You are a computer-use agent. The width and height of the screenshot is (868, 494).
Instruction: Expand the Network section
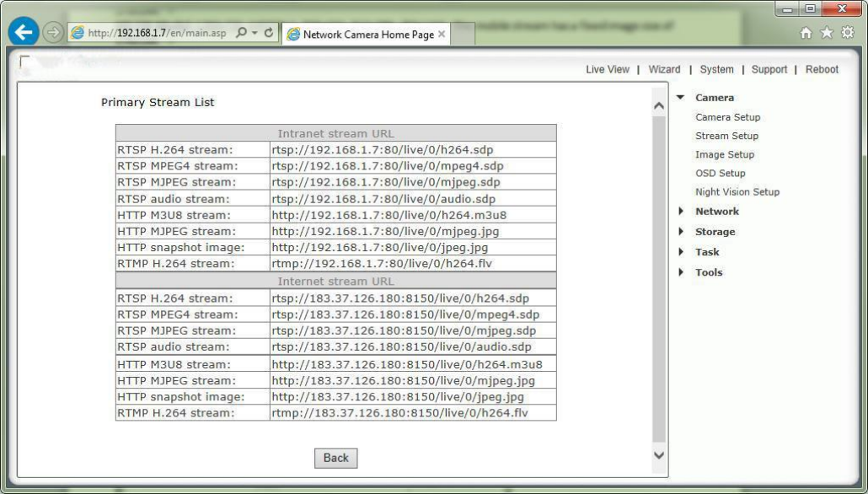tap(681, 211)
